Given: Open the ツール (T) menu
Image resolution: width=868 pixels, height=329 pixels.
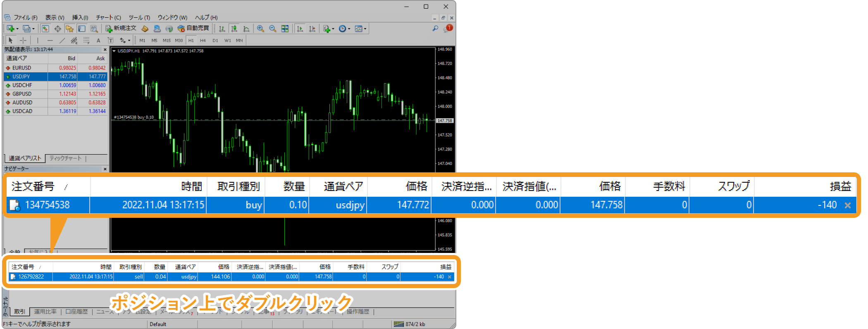Looking at the screenshot, I should click(x=139, y=17).
